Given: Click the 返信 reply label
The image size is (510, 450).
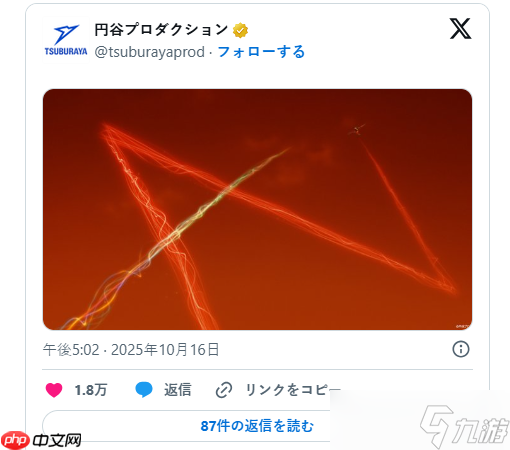Looking at the screenshot, I should (x=178, y=390).
